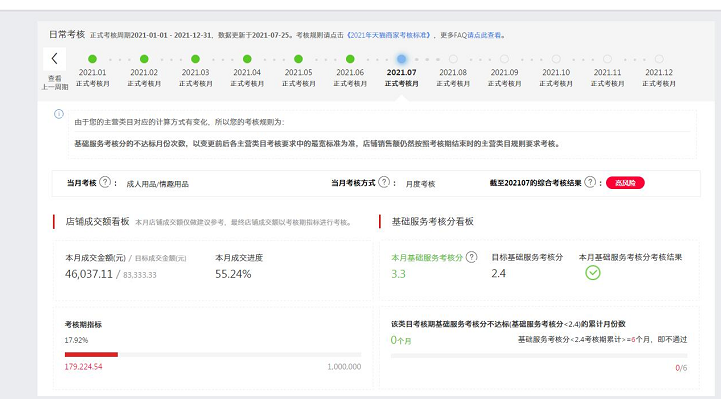Click the 179,224.54 indicator amount
This screenshot has height=399, width=721.
point(83,367)
